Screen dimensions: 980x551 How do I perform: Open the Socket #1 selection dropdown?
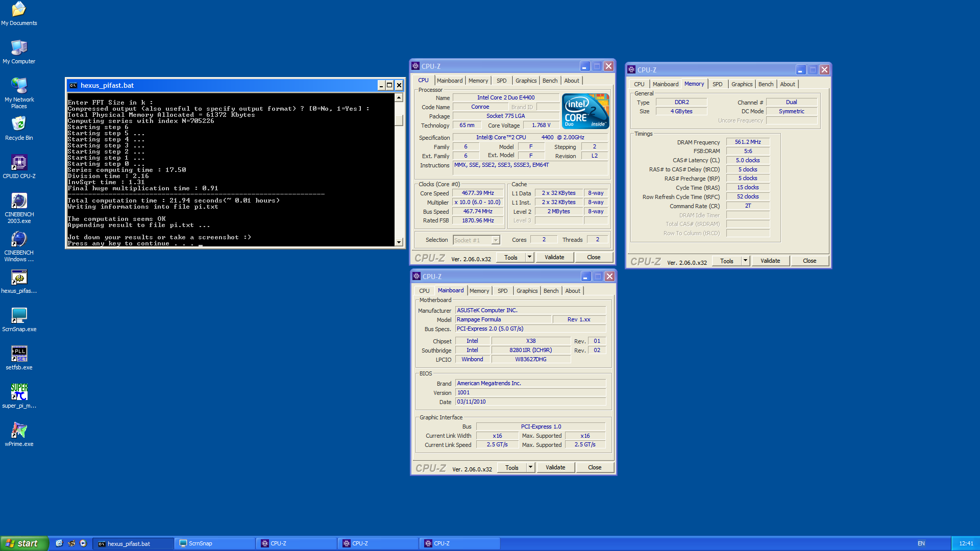(x=476, y=240)
